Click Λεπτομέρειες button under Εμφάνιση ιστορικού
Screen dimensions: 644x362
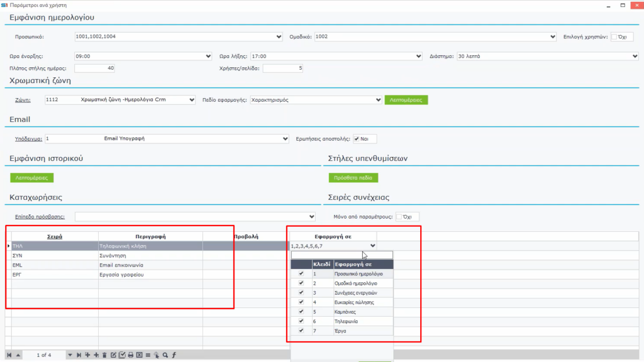31,178
